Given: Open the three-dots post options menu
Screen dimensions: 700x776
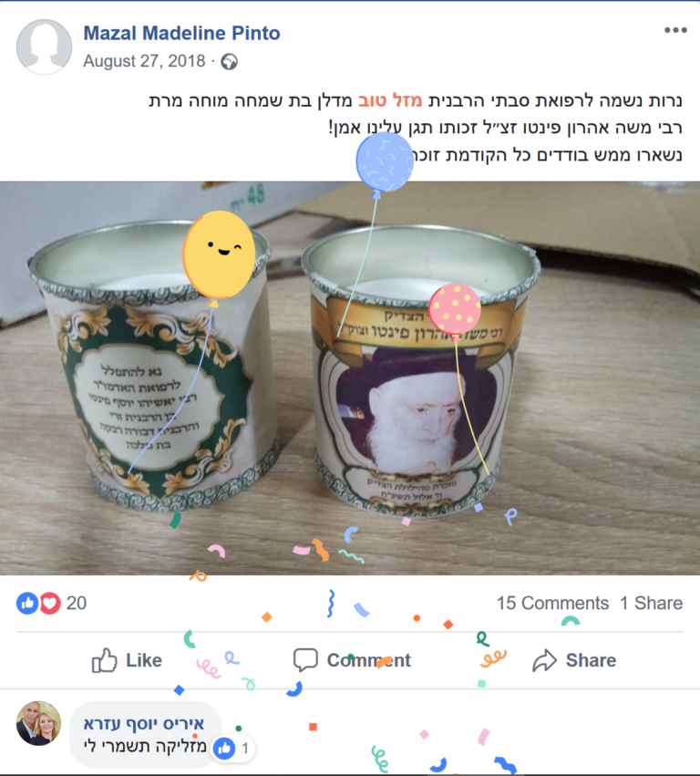Looking at the screenshot, I should tap(675, 30).
